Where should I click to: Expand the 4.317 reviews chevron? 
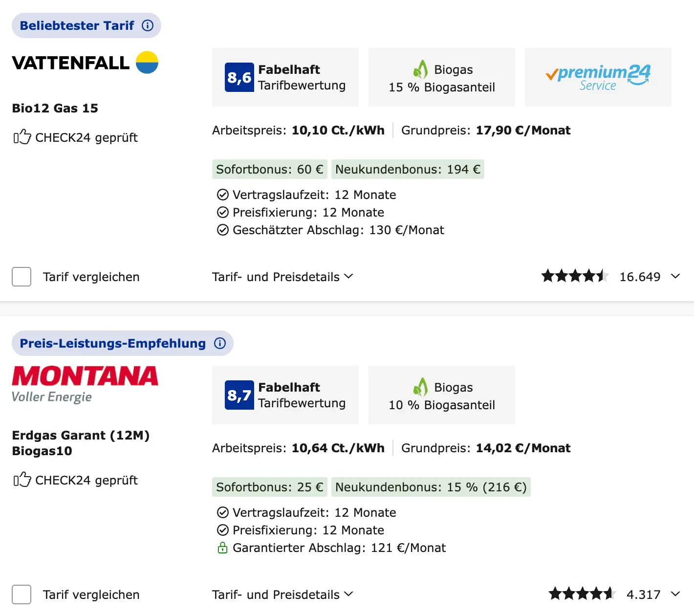[x=675, y=594]
